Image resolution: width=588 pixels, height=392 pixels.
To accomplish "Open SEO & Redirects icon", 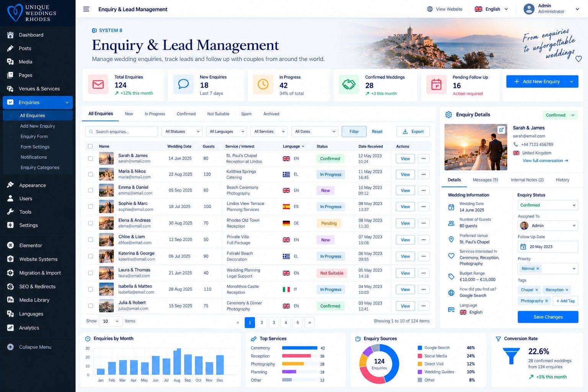I will pos(10,286).
